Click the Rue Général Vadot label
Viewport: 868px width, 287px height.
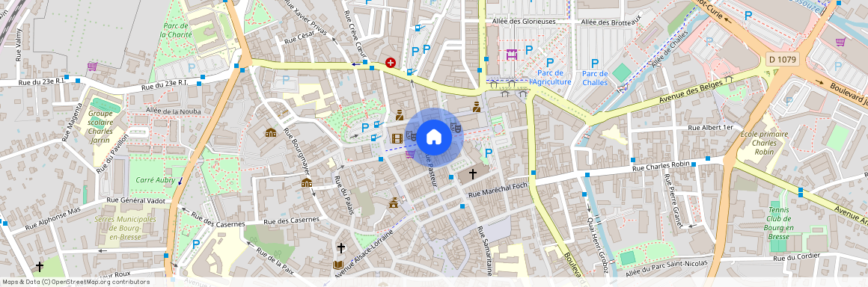pos(135,200)
